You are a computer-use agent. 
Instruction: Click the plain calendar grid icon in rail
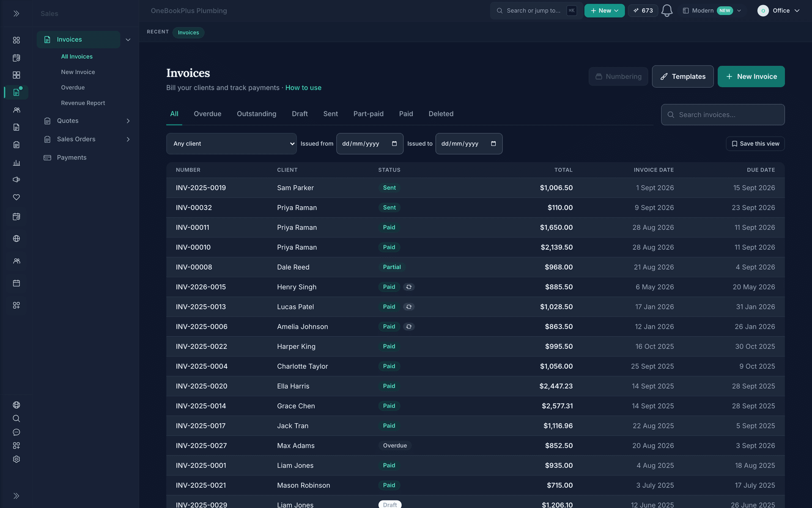pyautogui.click(x=16, y=283)
